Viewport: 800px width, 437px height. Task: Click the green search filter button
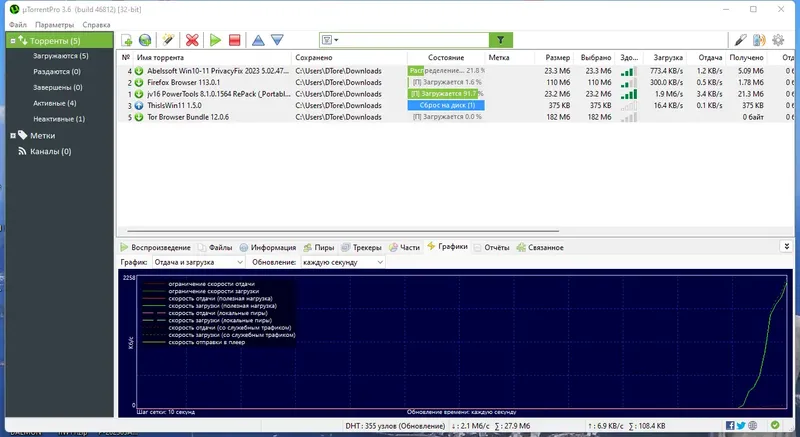tap(501, 40)
